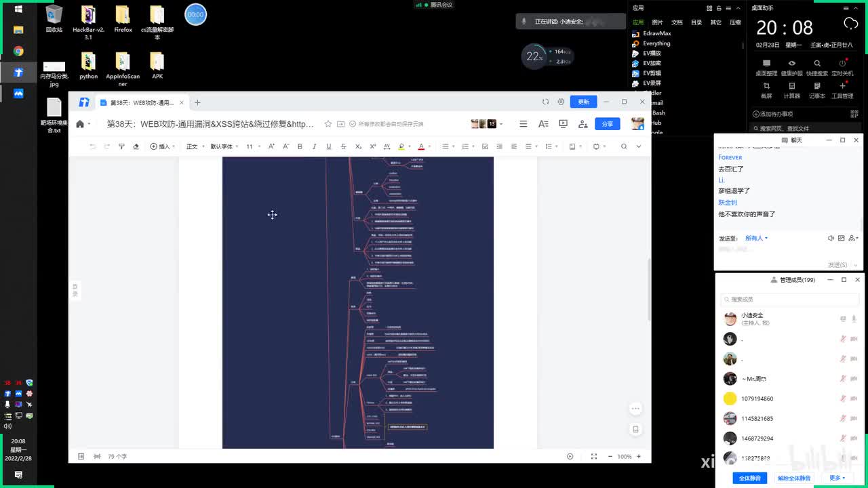Toggle muted microphone for member 1145821685

(x=844, y=419)
